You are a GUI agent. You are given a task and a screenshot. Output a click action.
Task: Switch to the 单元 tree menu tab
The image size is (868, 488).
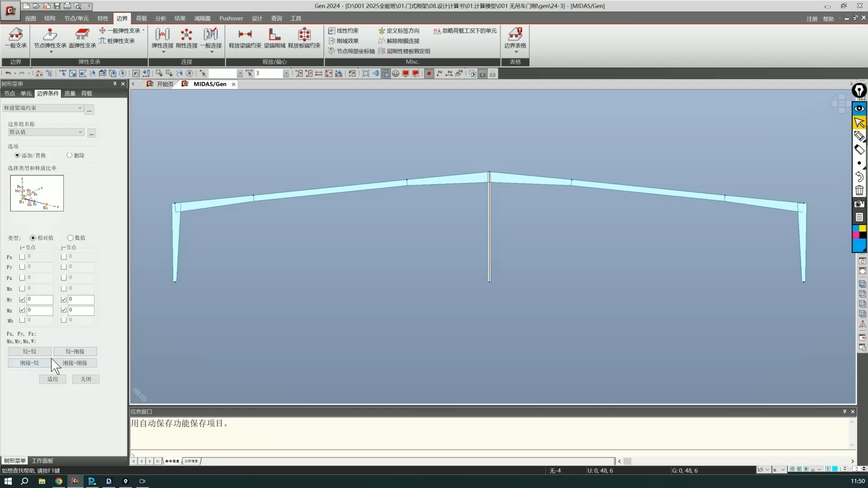pos(26,94)
